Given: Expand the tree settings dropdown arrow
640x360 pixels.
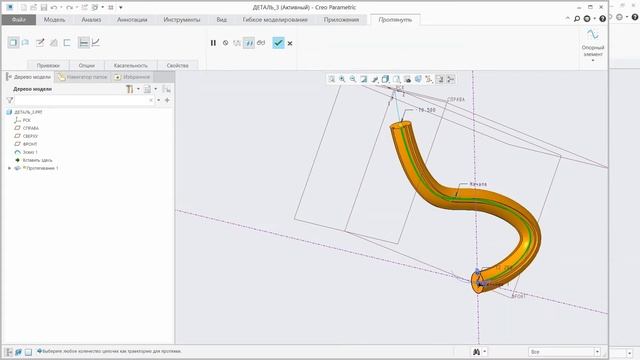Looking at the screenshot, I should pyautogui.click(x=138, y=89).
